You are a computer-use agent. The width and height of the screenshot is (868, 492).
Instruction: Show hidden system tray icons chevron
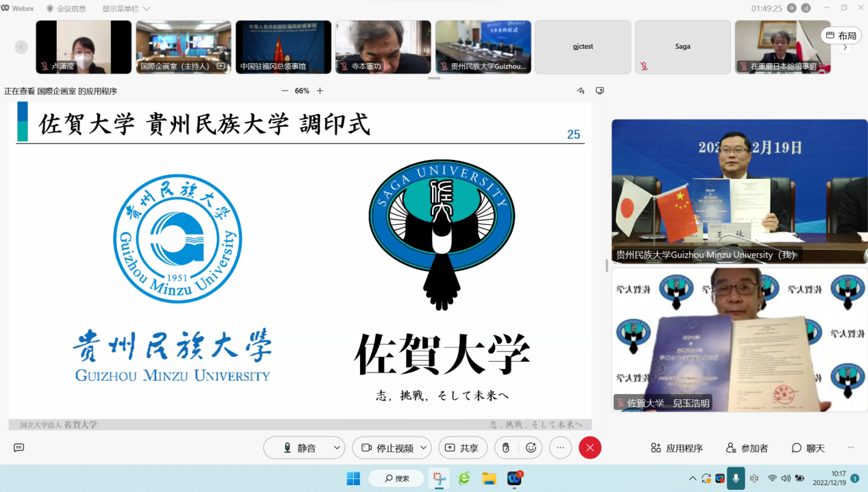point(692,478)
